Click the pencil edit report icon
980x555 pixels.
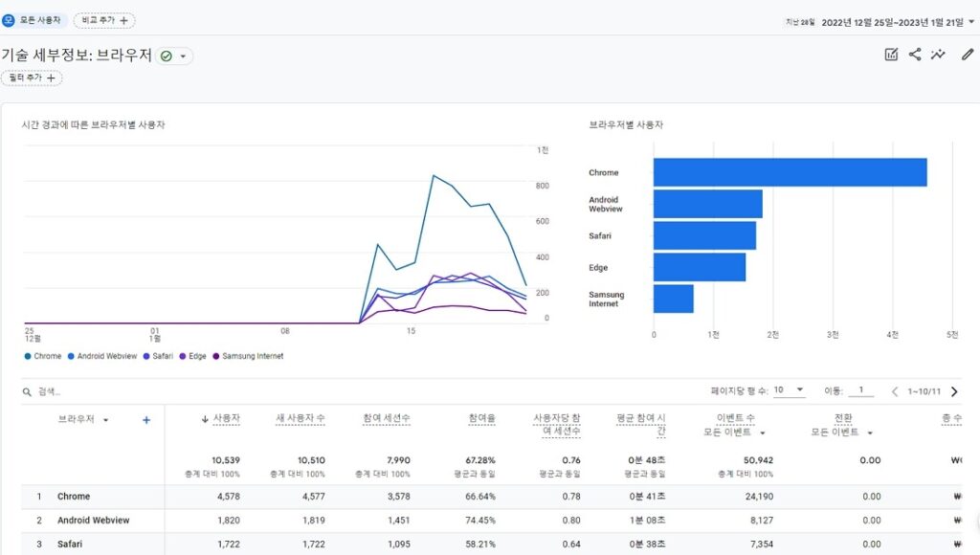pos(968,55)
